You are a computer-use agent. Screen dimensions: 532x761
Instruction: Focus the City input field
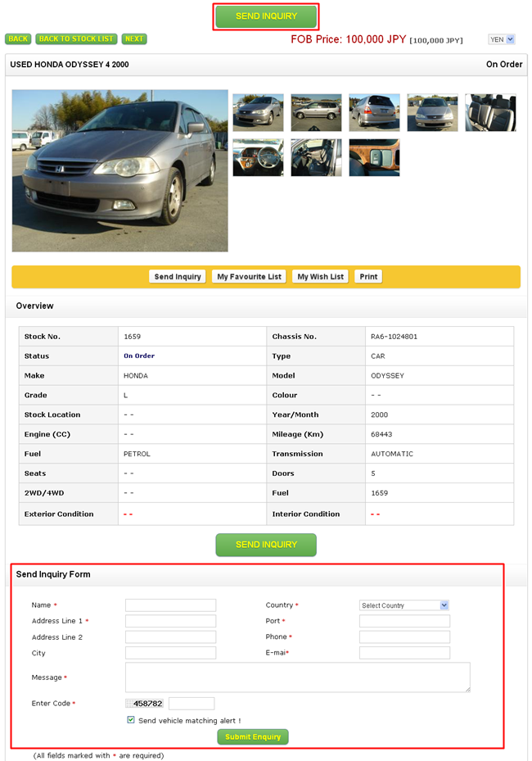(171, 653)
